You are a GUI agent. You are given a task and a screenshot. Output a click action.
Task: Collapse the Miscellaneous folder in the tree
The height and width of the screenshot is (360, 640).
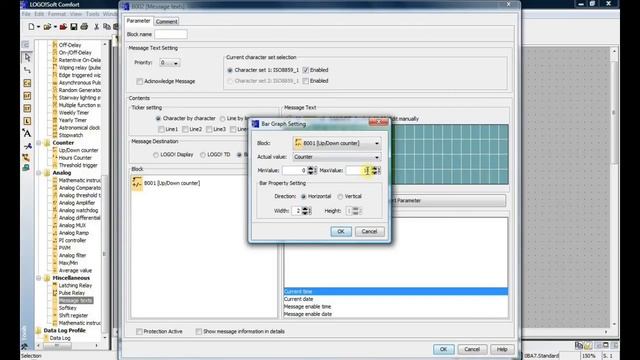point(39,278)
